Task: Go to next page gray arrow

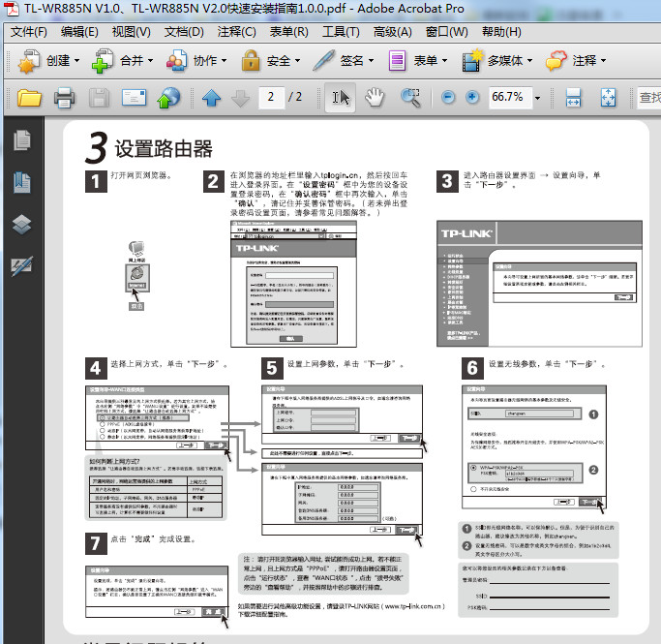Action: (241, 98)
